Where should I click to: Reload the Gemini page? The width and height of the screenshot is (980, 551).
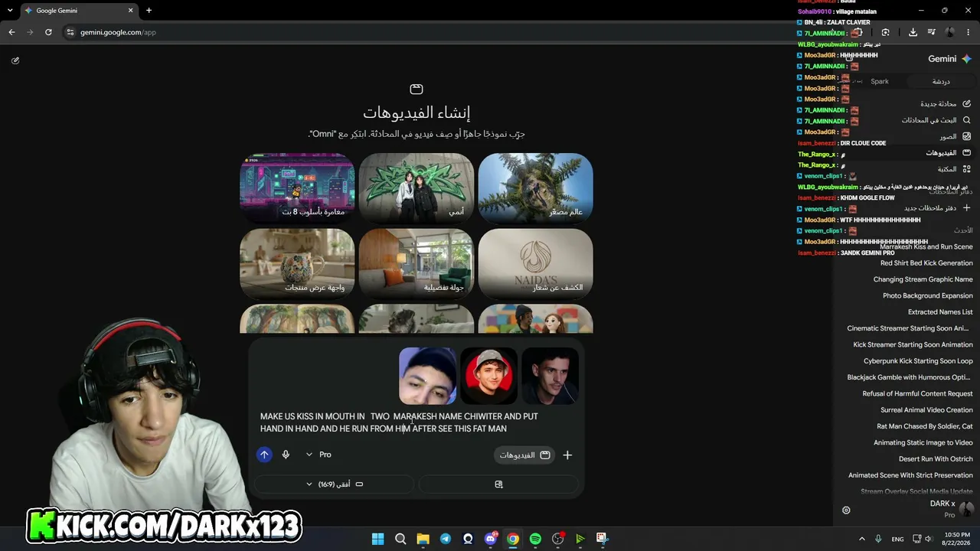48,32
